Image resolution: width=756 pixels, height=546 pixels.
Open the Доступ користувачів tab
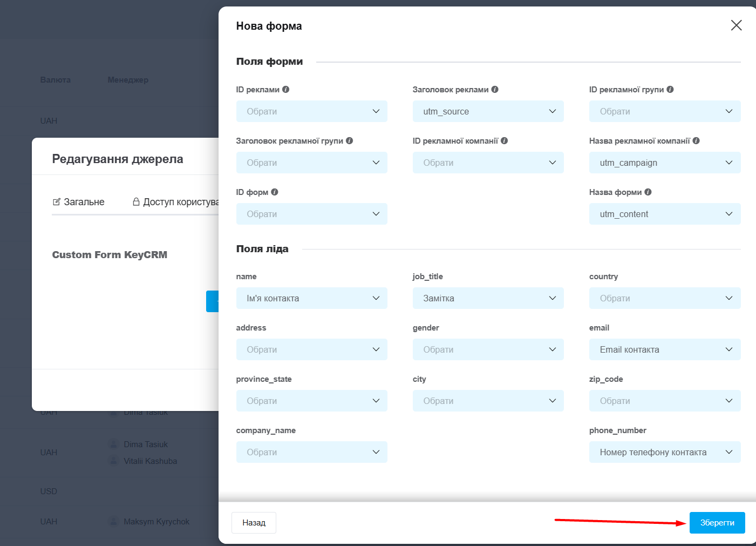tap(176, 202)
